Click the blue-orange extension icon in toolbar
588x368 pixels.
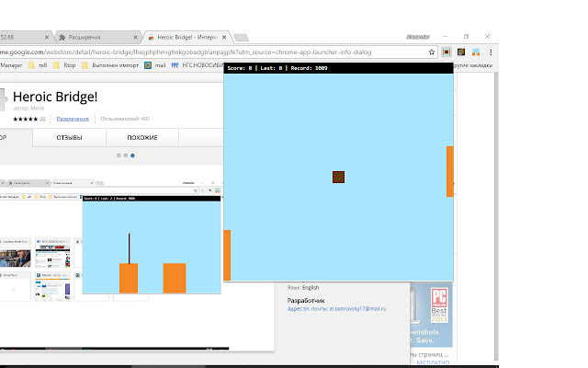tap(475, 52)
